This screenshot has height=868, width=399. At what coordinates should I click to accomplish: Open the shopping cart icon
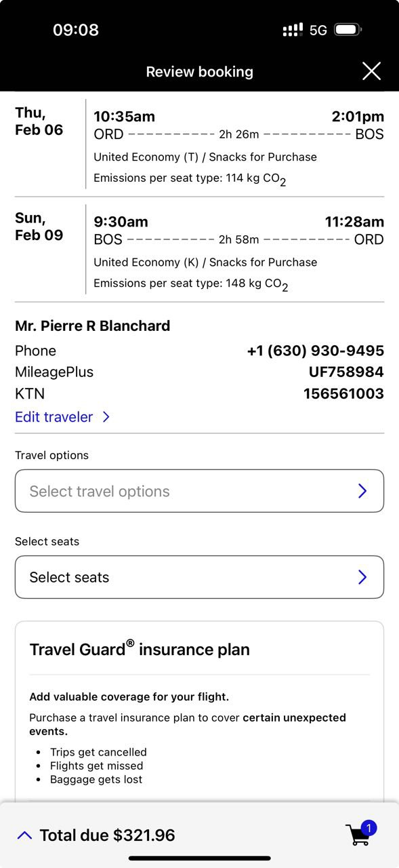pyautogui.click(x=358, y=835)
